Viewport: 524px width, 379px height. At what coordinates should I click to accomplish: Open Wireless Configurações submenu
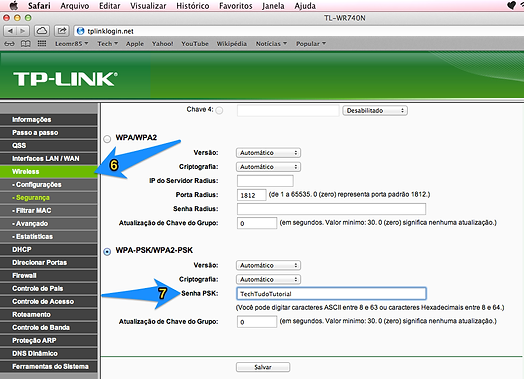point(49,184)
